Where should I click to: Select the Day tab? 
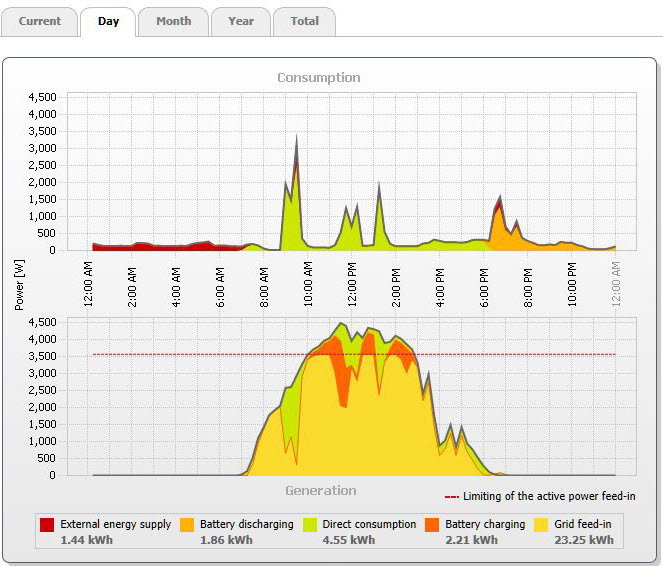pos(108,21)
